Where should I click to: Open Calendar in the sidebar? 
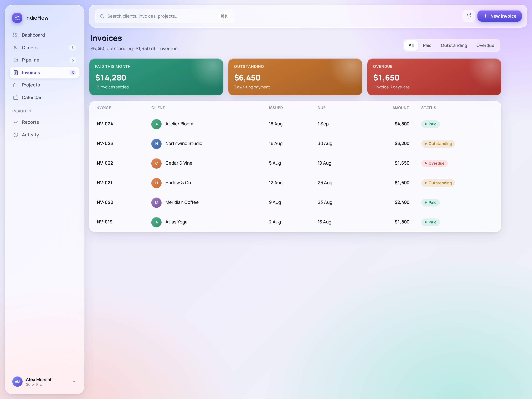click(45, 98)
